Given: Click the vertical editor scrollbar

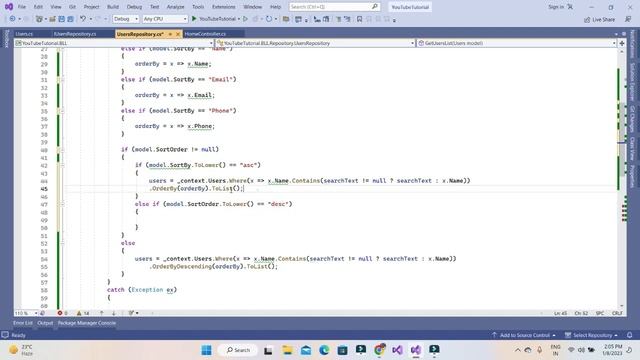Looking at the screenshot, I should [x=621, y=177].
